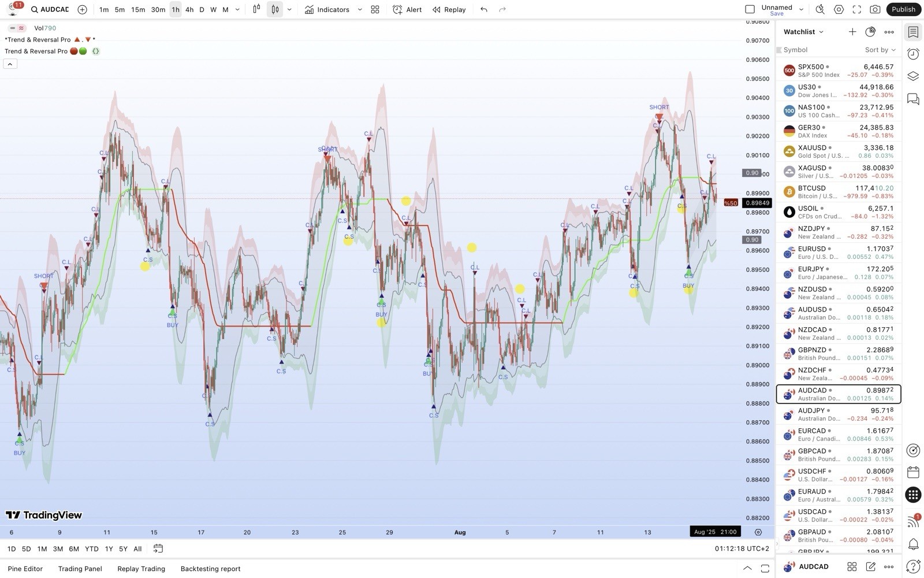924x578 pixels.
Task: Open the help center question icon
Action: (913, 566)
